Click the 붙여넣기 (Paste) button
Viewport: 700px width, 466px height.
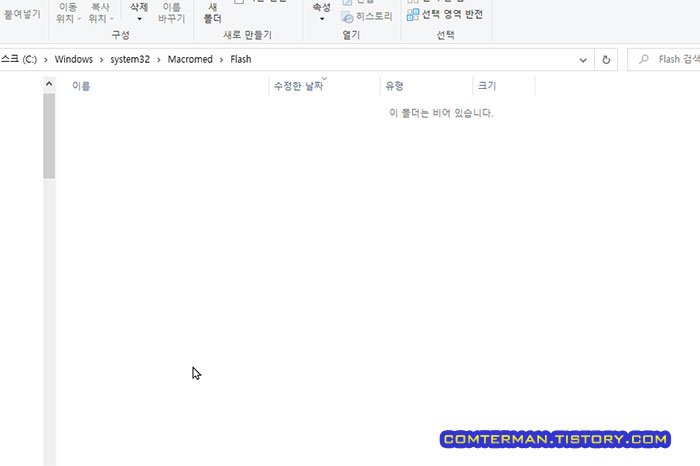pyautogui.click(x=22, y=14)
